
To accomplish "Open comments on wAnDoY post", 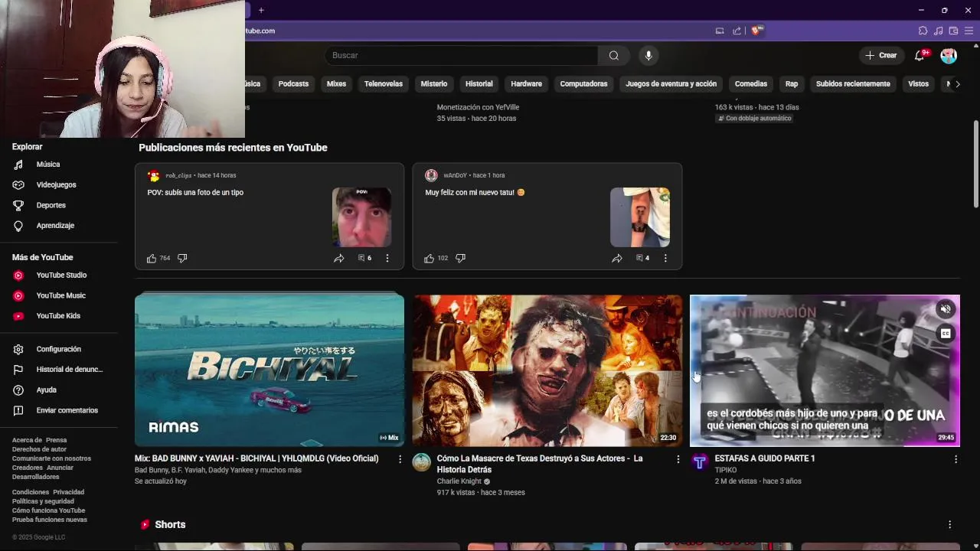I will (x=642, y=258).
